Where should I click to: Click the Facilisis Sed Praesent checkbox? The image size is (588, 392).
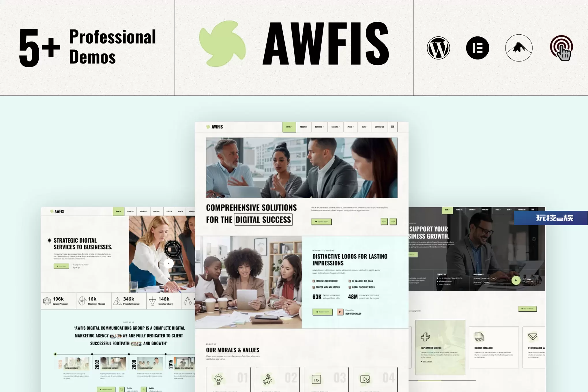tap(314, 281)
